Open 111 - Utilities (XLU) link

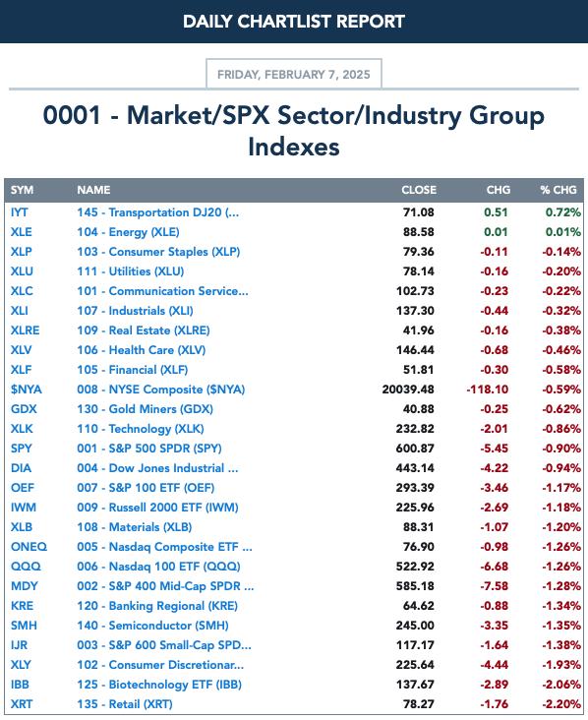pyautogui.click(x=131, y=271)
